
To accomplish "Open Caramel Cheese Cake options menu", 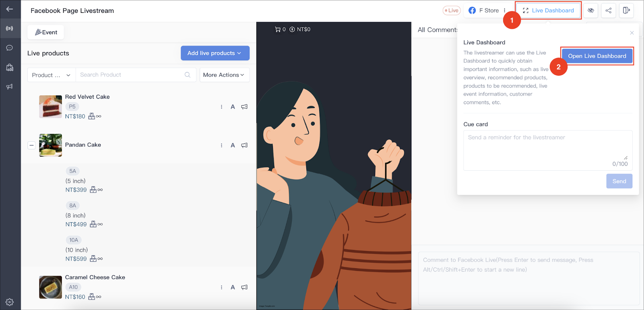I will (221, 287).
